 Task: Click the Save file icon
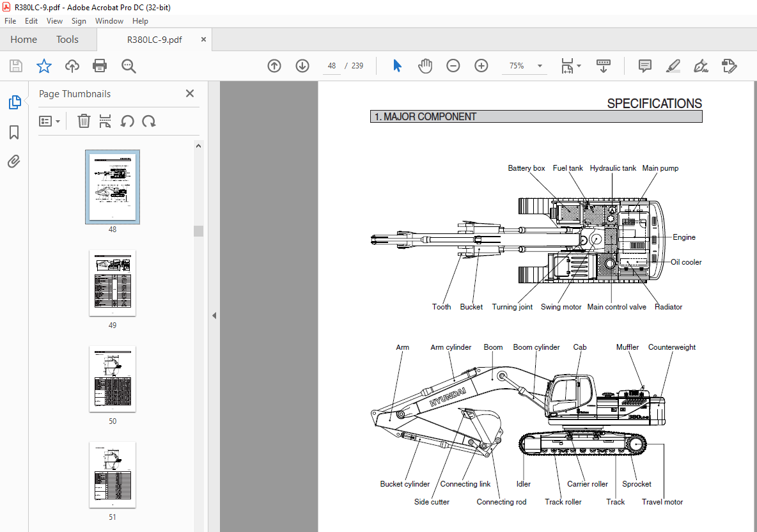coord(16,66)
